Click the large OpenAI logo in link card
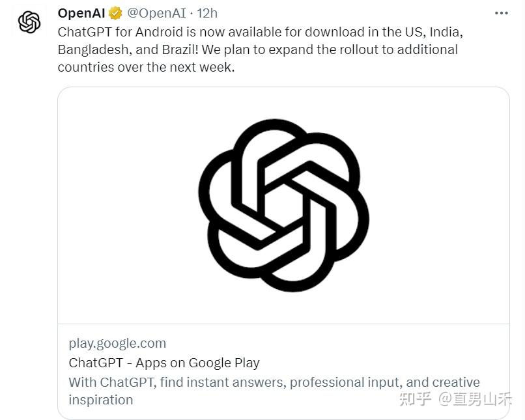 (283, 205)
